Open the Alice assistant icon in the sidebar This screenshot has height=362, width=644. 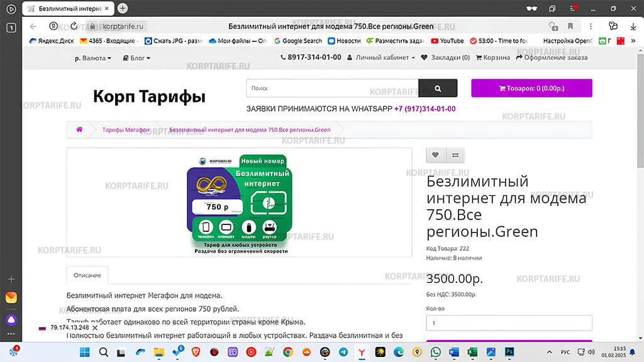pyautogui.click(x=11, y=320)
